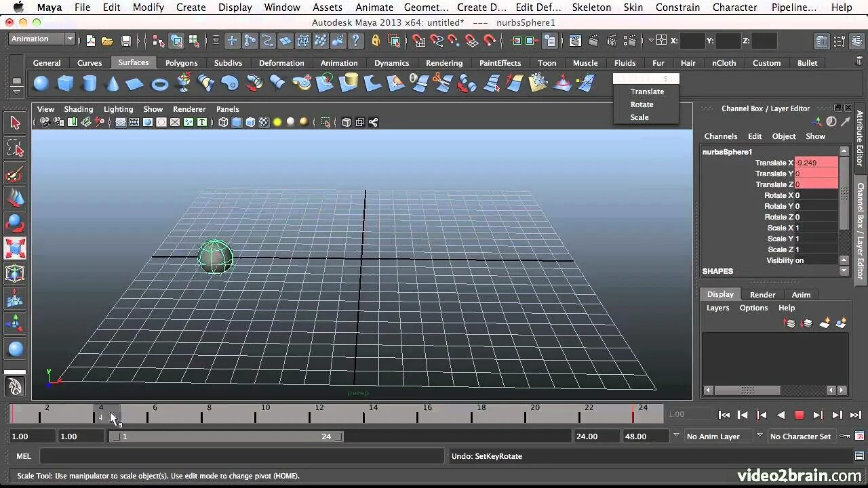Click the playback end time field 24.00

(597, 436)
